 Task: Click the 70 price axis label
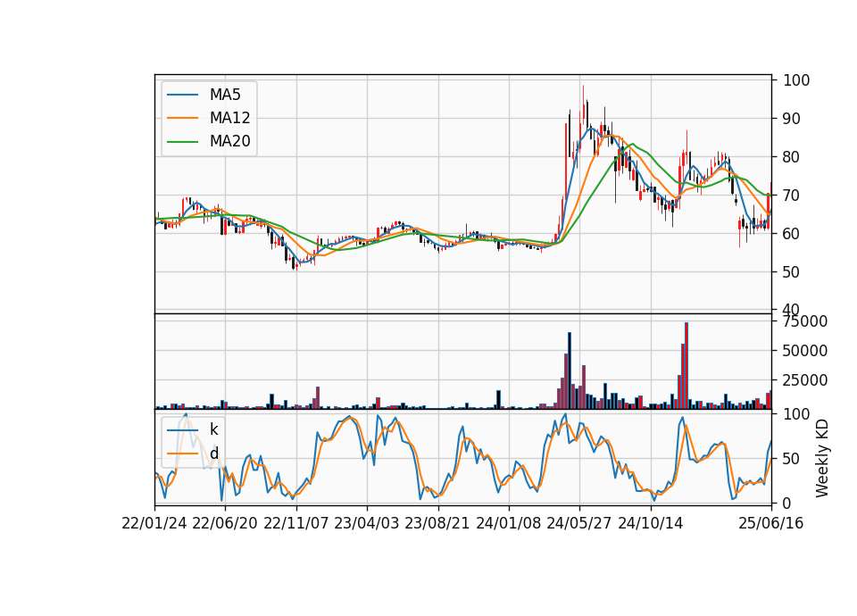pos(791,196)
